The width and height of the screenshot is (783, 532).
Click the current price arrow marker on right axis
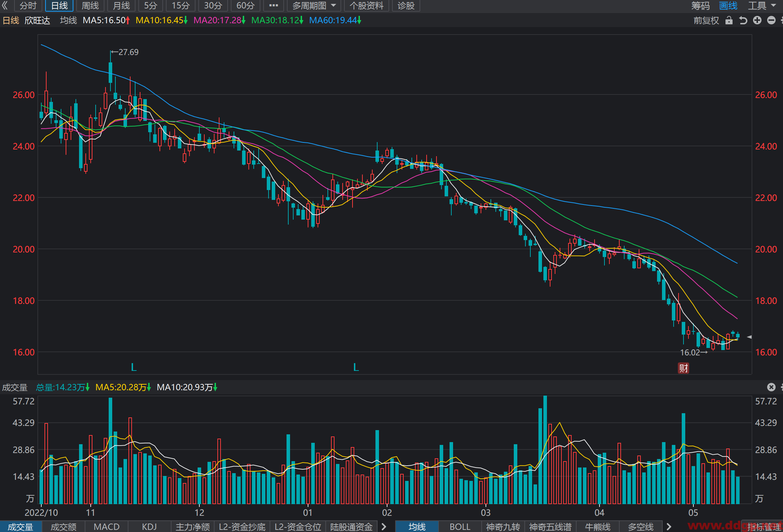(749, 337)
